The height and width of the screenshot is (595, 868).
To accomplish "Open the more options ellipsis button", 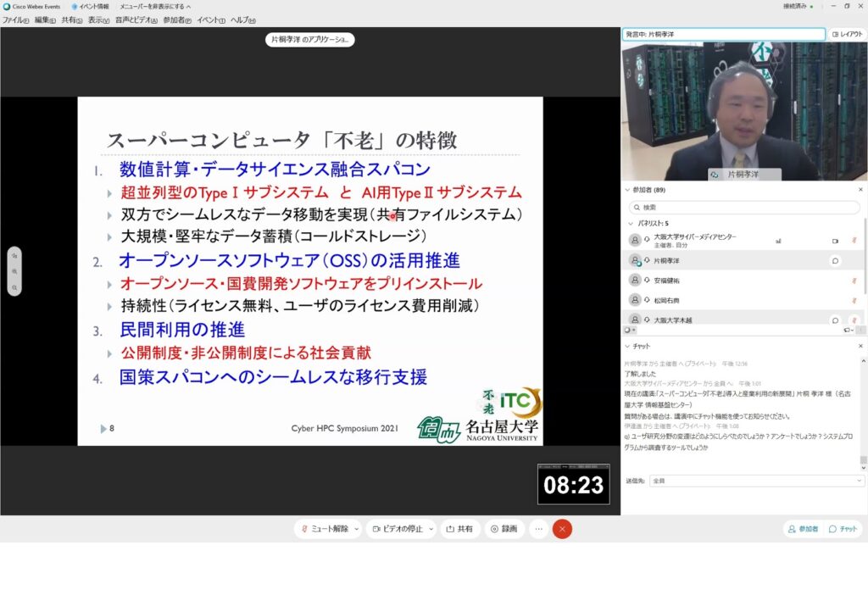I will 538,529.
